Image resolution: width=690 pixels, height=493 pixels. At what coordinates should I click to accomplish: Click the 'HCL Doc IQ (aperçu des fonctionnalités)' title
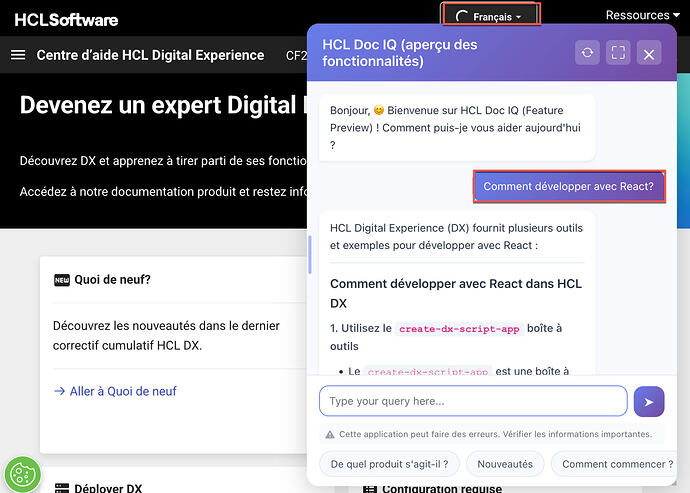[x=400, y=53]
